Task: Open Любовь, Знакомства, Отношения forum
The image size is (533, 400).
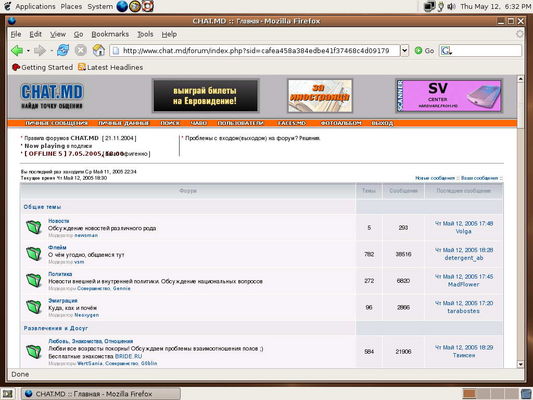Action: (x=90, y=341)
